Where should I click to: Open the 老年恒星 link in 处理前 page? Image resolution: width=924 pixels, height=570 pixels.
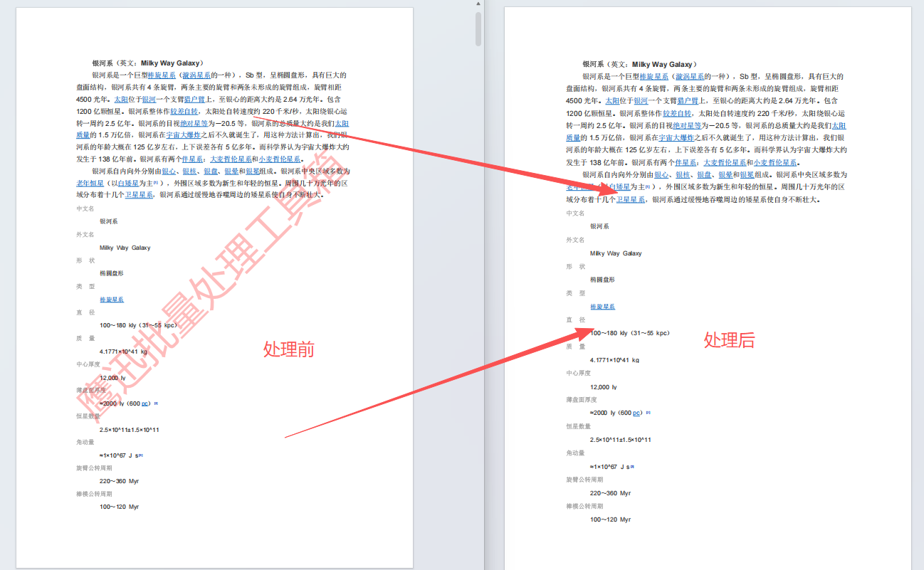point(90,184)
